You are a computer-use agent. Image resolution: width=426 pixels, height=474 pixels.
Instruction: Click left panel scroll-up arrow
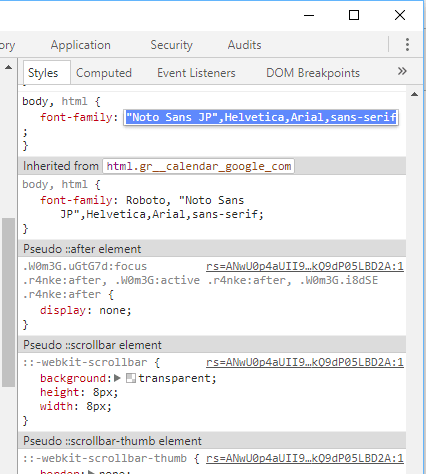tap(8, 68)
